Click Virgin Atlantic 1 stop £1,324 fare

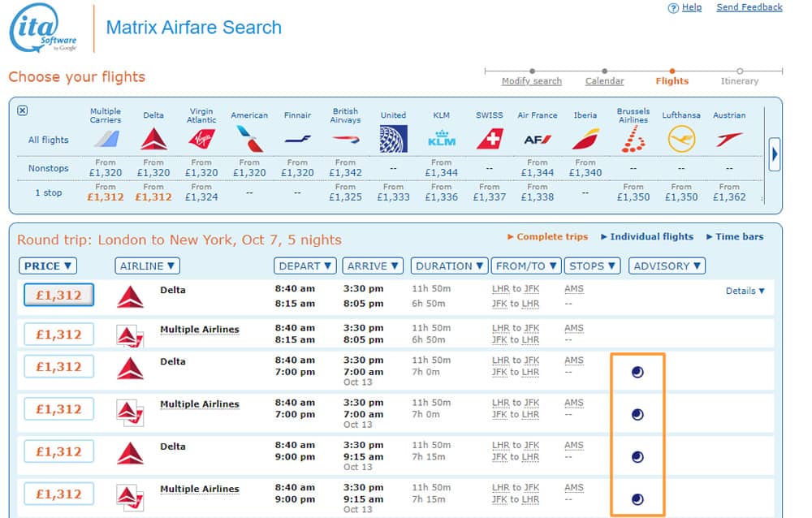click(x=201, y=196)
